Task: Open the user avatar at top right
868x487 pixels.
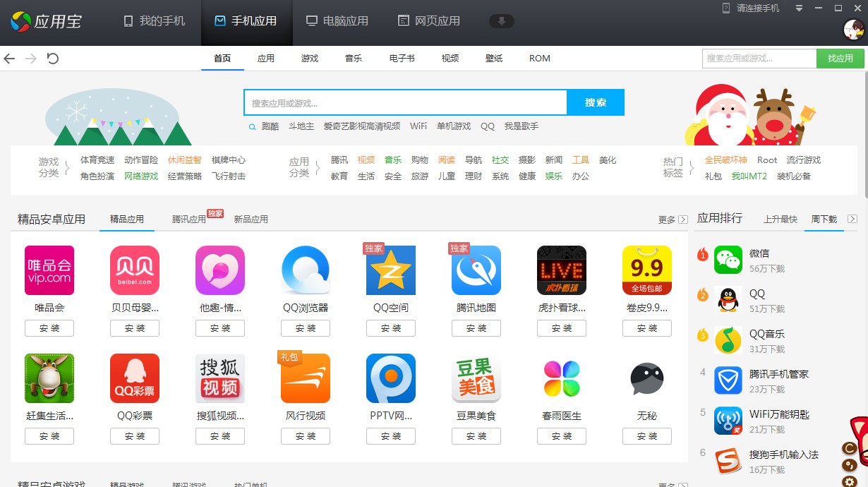Action: pyautogui.click(x=855, y=30)
